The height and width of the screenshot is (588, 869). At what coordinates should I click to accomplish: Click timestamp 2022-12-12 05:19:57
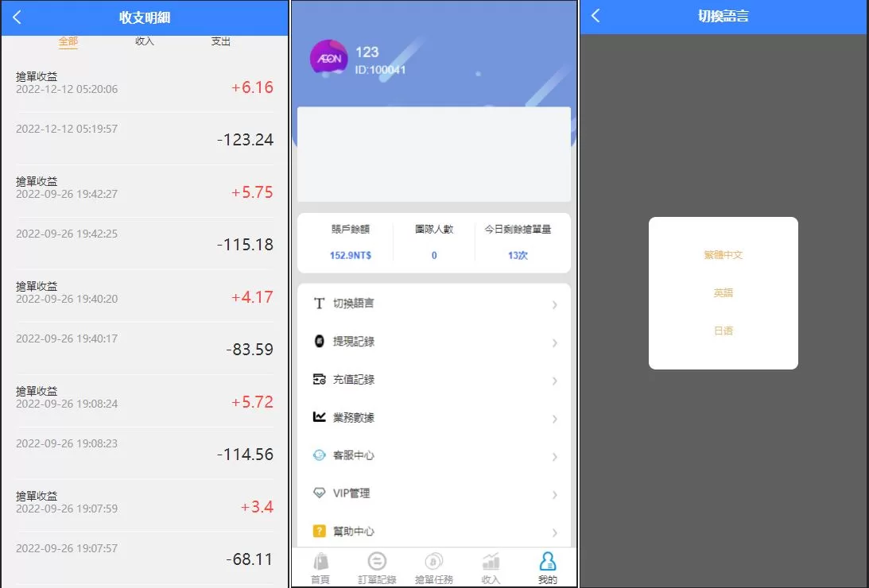click(x=67, y=129)
